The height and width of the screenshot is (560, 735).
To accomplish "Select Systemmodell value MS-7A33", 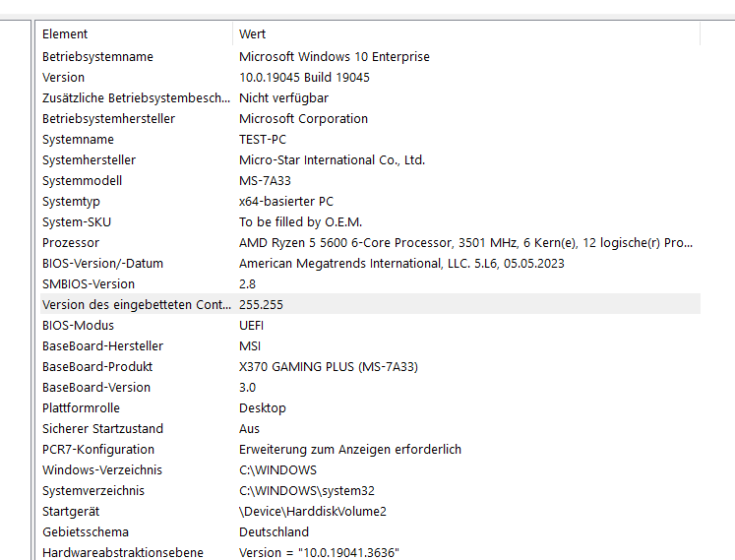I will [265, 180].
